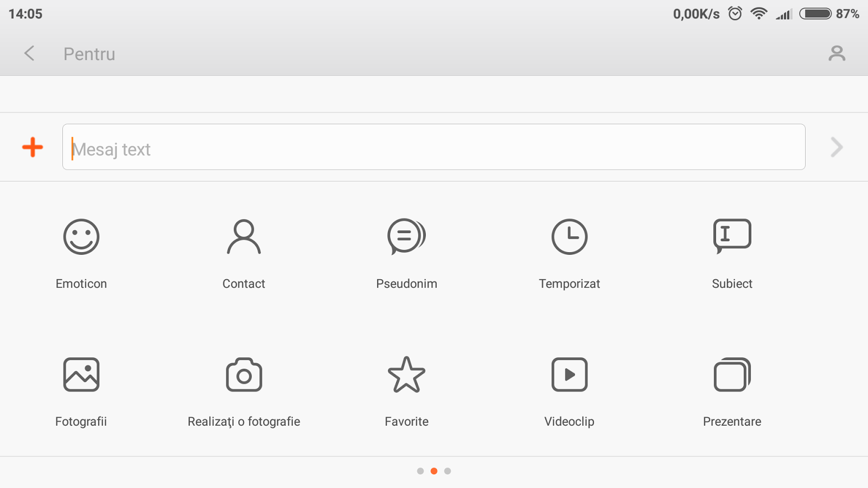Open contact picker person icon at top right
The width and height of the screenshot is (868, 488).
click(837, 53)
